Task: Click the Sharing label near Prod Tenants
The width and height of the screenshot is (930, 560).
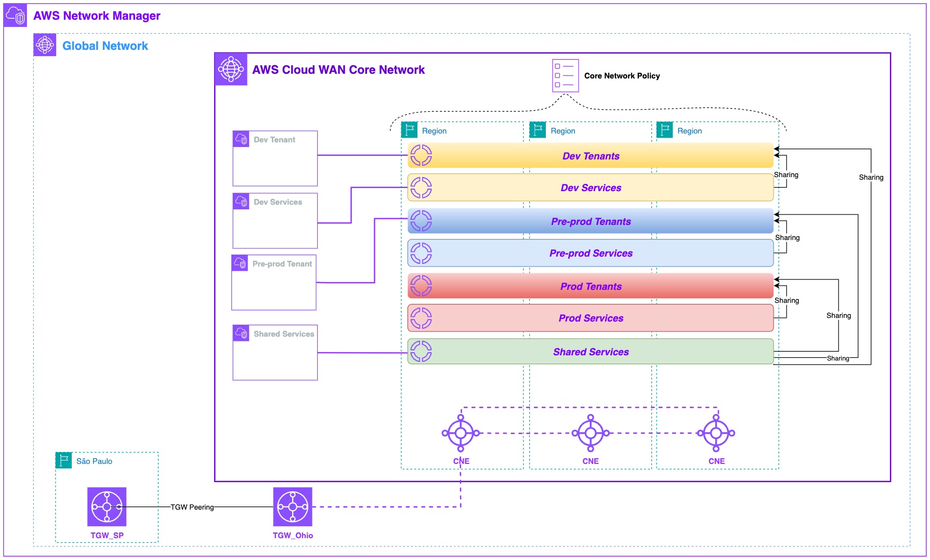Action: coord(787,300)
